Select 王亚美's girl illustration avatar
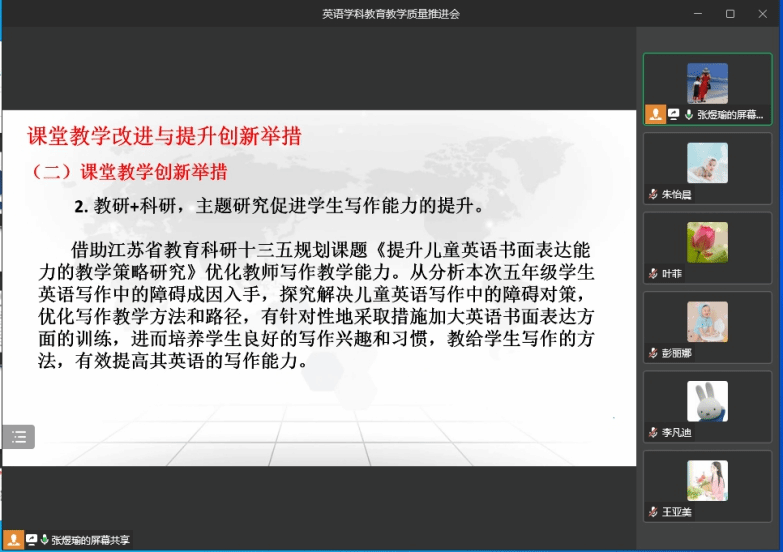 tap(707, 481)
